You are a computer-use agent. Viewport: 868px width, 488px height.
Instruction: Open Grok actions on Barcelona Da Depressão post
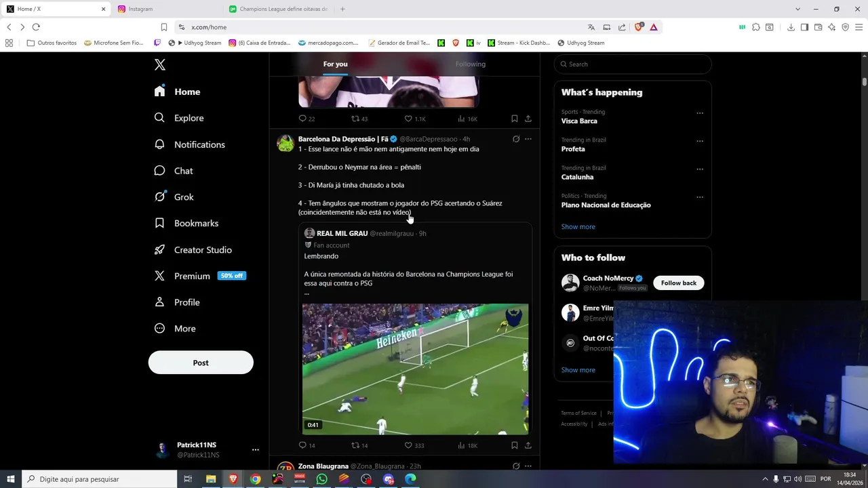coord(516,139)
